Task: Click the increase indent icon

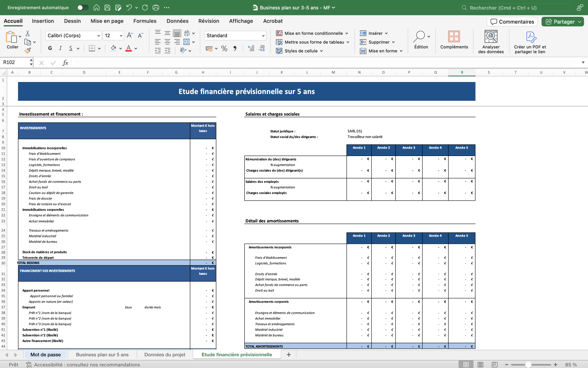Action: click(168, 51)
